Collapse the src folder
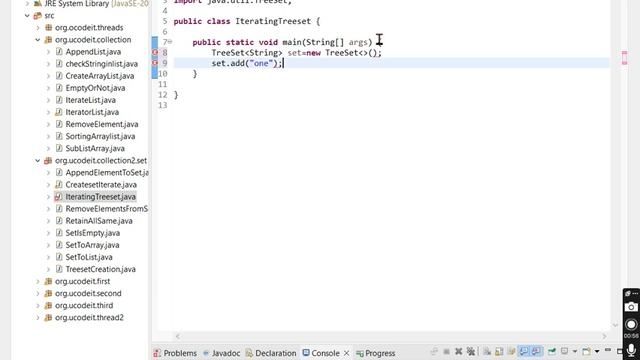640x360 pixels. 27,16
